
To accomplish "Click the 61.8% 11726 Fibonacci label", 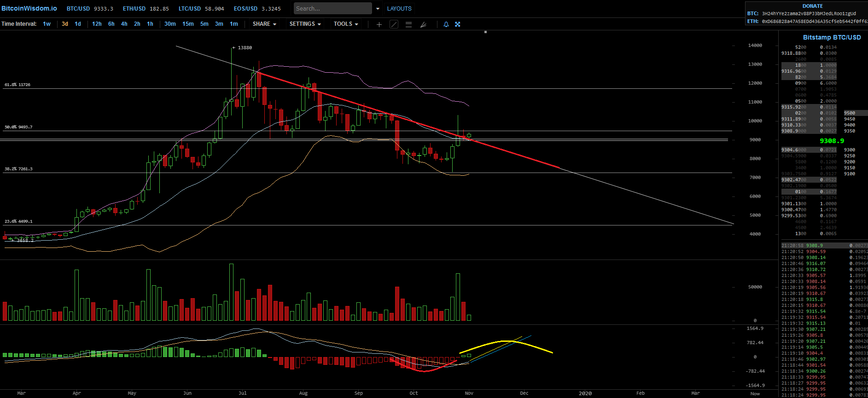I will click(17, 85).
